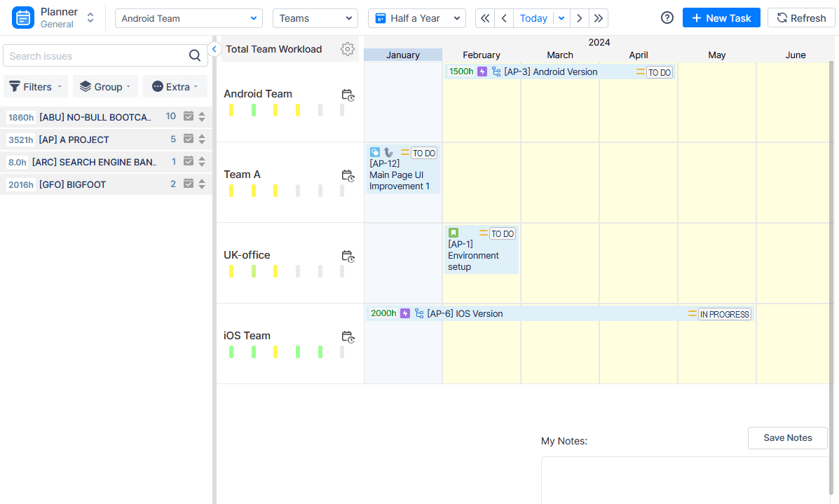Viewport: 839px width, 504px height.
Task: Click the Planner app logo icon
Action: coord(24,16)
